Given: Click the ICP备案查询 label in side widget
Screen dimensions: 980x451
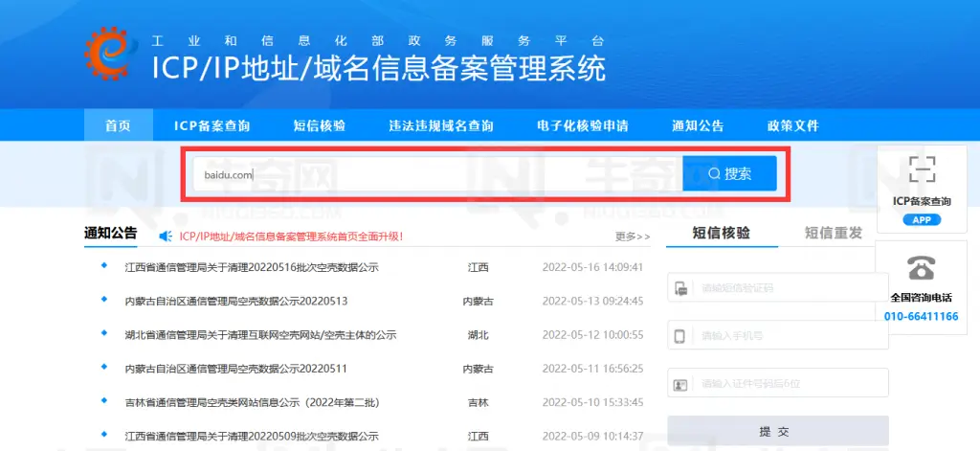Looking at the screenshot, I should [x=922, y=201].
